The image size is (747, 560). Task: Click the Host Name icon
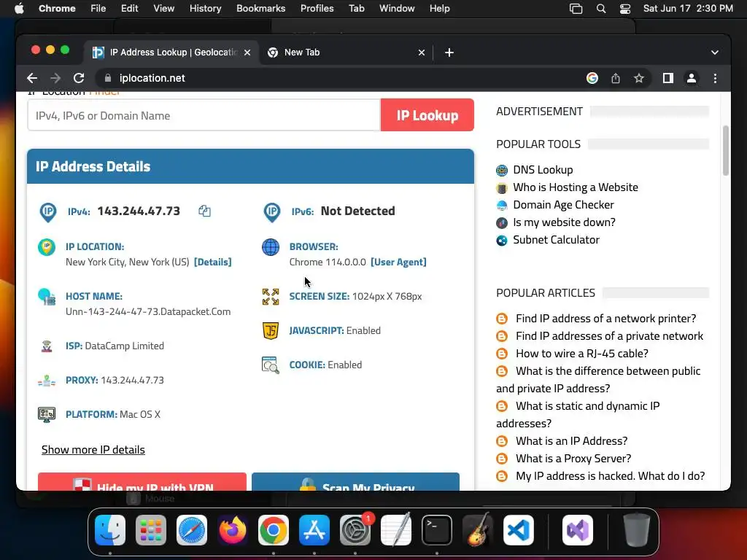[47, 297]
